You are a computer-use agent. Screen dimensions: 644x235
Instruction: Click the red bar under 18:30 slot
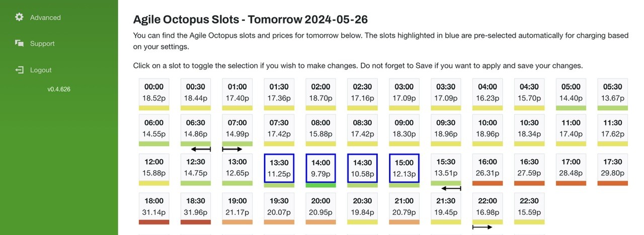click(x=196, y=221)
